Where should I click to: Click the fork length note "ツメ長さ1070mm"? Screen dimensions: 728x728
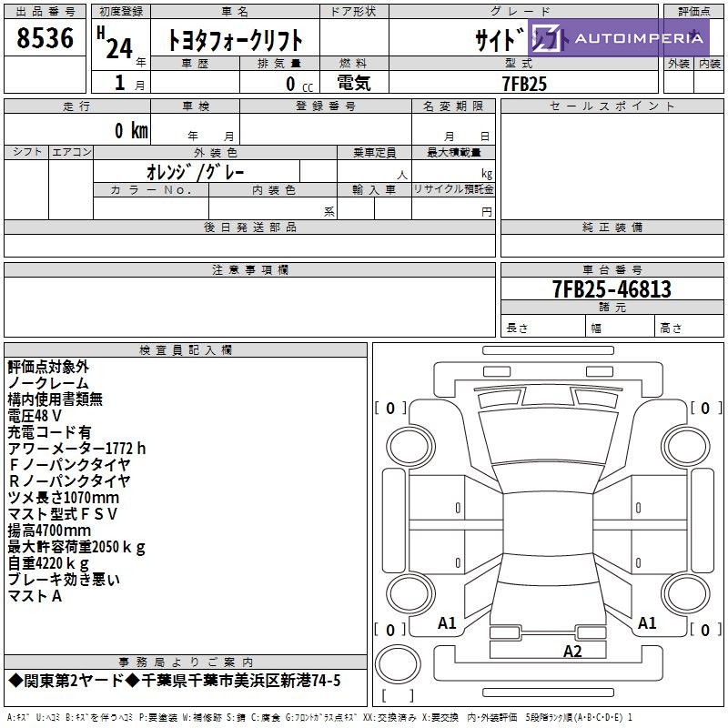click(x=64, y=498)
